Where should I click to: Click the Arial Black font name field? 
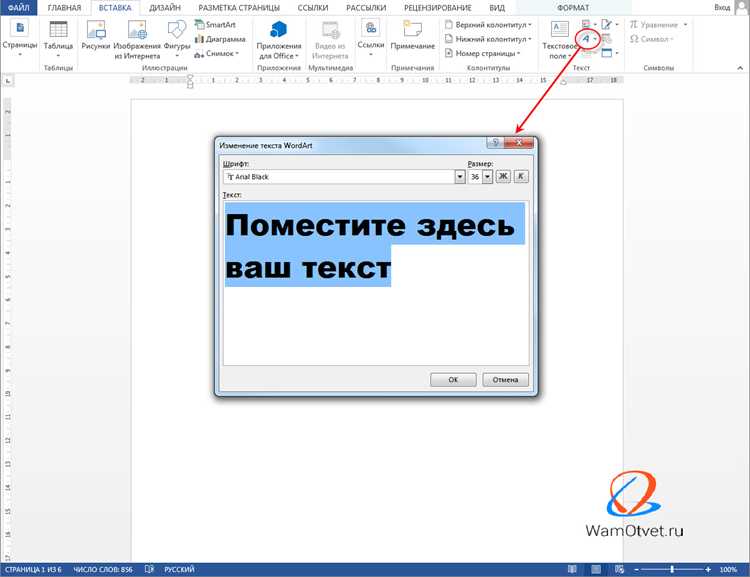coord(339,177)
